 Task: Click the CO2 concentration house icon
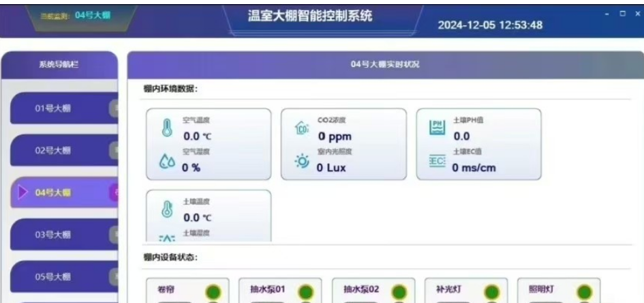[302, 129]
